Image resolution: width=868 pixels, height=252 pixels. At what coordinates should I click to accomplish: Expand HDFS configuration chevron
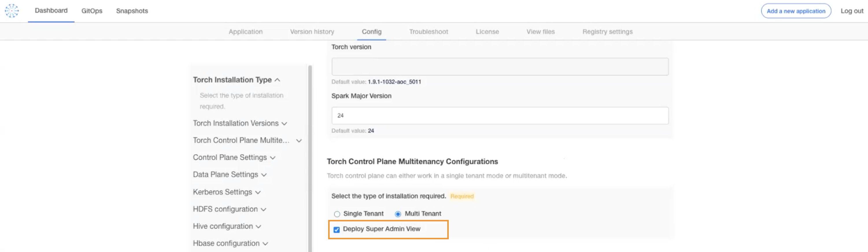tap(263, 210)
